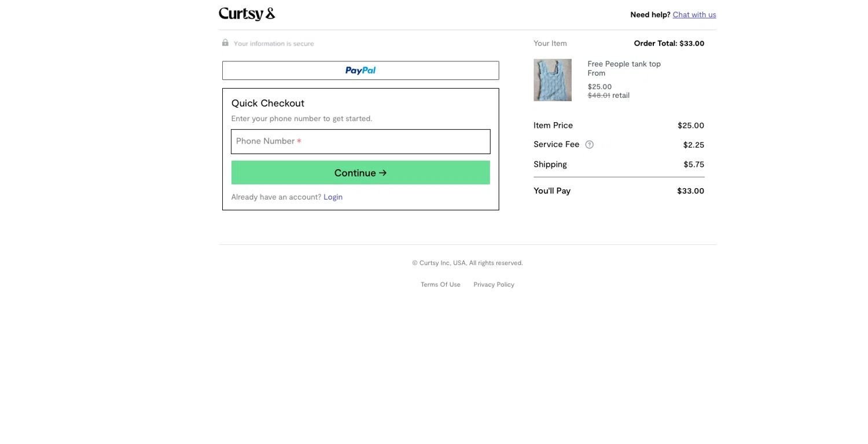The height and width of the screenshot is (444, 868).
Task: Click the Shipping $5.75 amount
Action: pyautogui.click(x=694, y=164)
